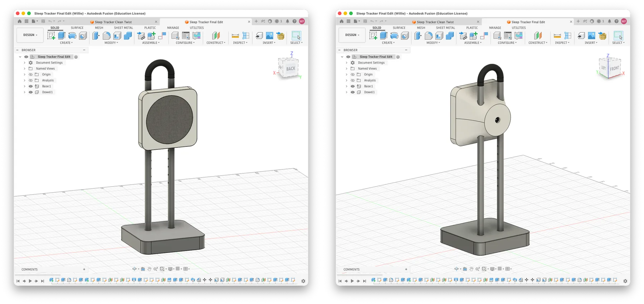The width and height of the screenshot is (644, 304).
Task: Pick the Revolve tool in left window
Action: pos(72,35)
